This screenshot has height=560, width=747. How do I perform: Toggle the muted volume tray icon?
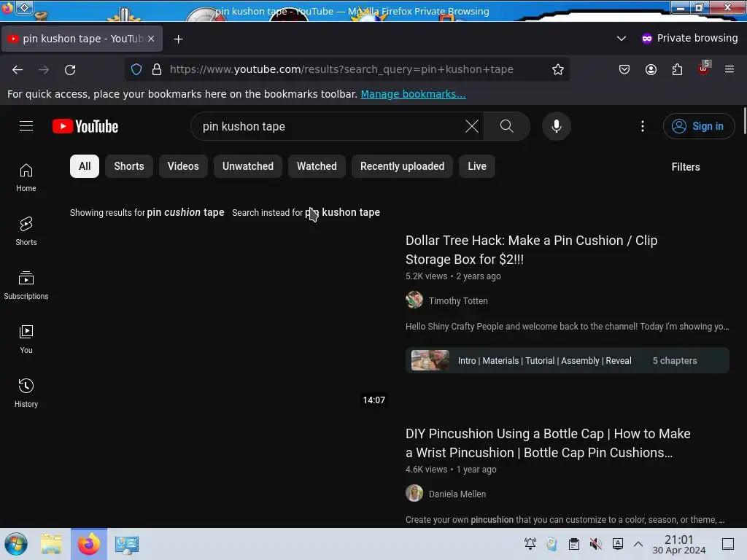point(595,544)
